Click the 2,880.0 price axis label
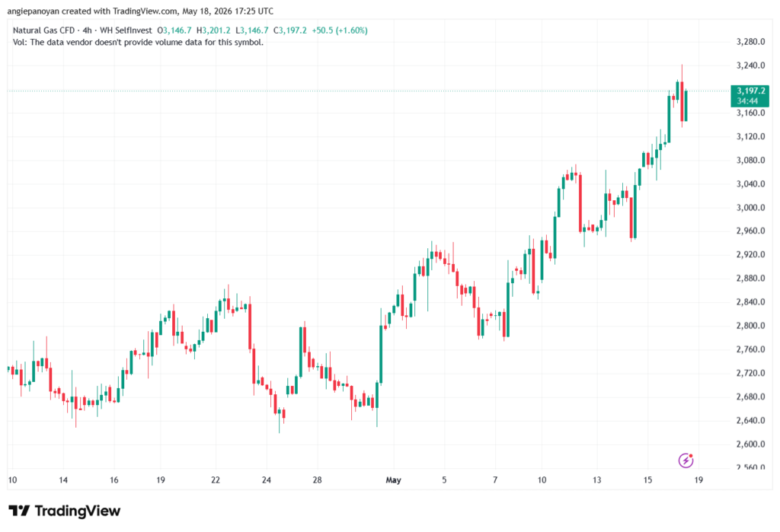 [x=750, y=279]
